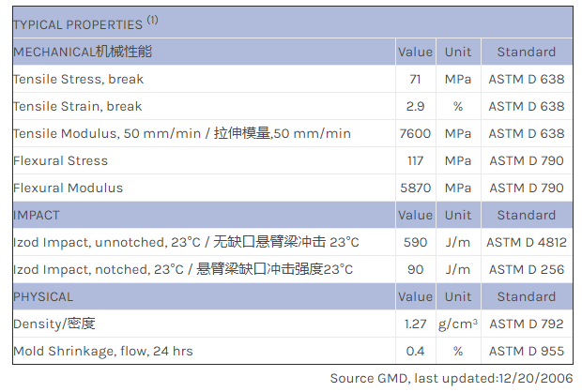Screen dimensions: 582x392
Task: Click the Flexural Modulus row label
Action: [69, 188]
